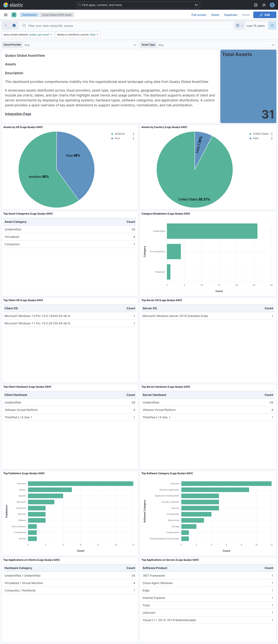Expand the Cloud Provider dropdown
This screenshot has width=278, height=644.
tap(135, 45)
